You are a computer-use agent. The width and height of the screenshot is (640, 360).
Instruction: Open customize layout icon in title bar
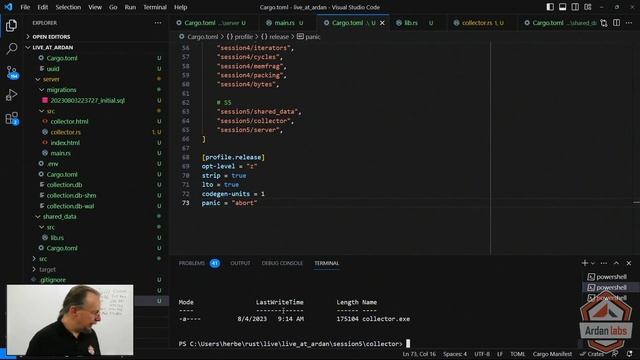pos(588,7)
